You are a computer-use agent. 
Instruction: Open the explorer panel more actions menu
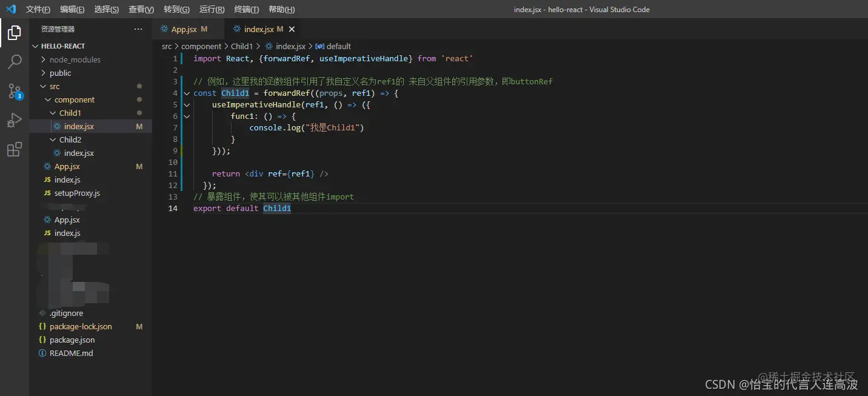tap(138, 29)
